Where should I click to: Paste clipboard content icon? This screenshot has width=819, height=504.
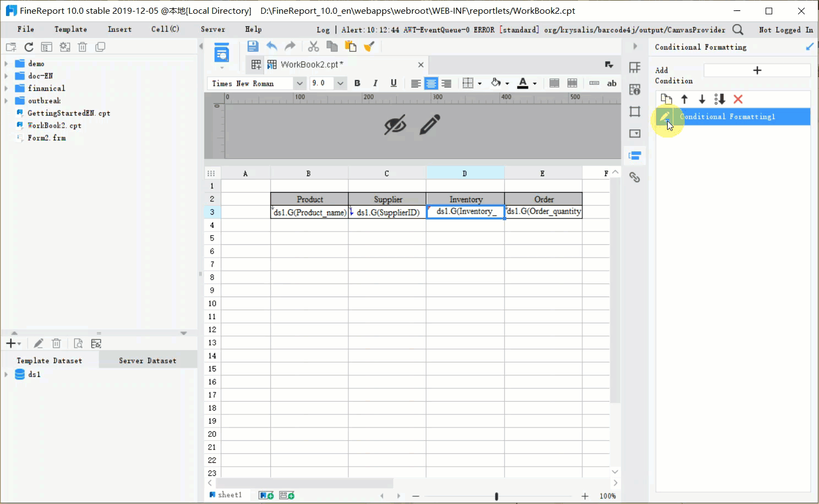351,46
